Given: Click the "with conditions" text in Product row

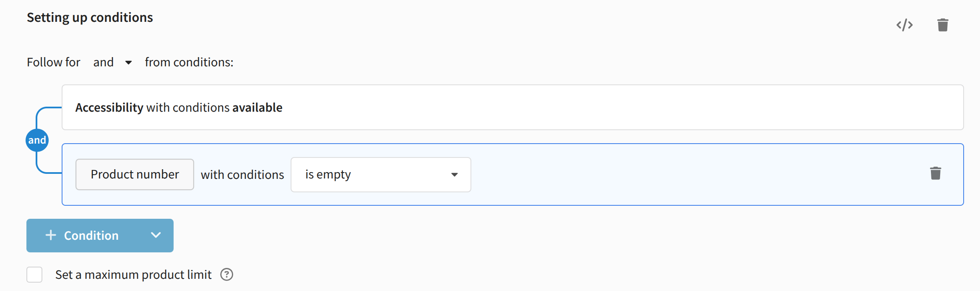Looking at the screenshot, I should pyautogui.click(x=242, y=175).
